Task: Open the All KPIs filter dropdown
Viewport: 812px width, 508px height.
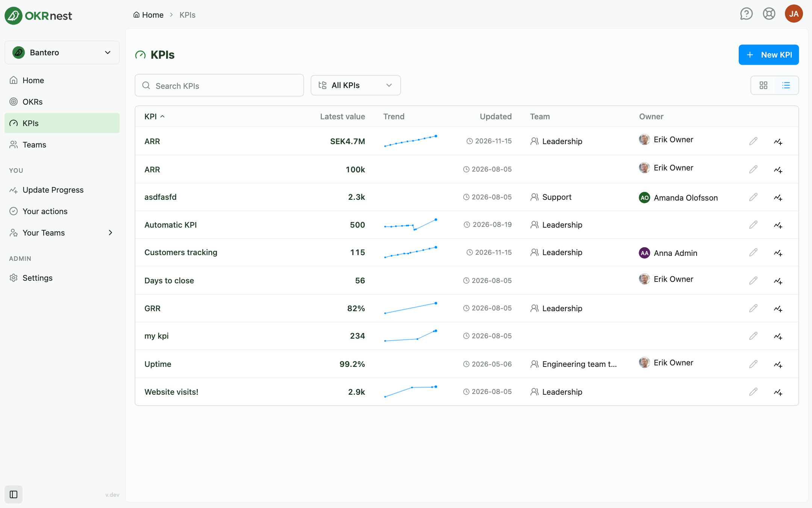Action: coord(356,85)
